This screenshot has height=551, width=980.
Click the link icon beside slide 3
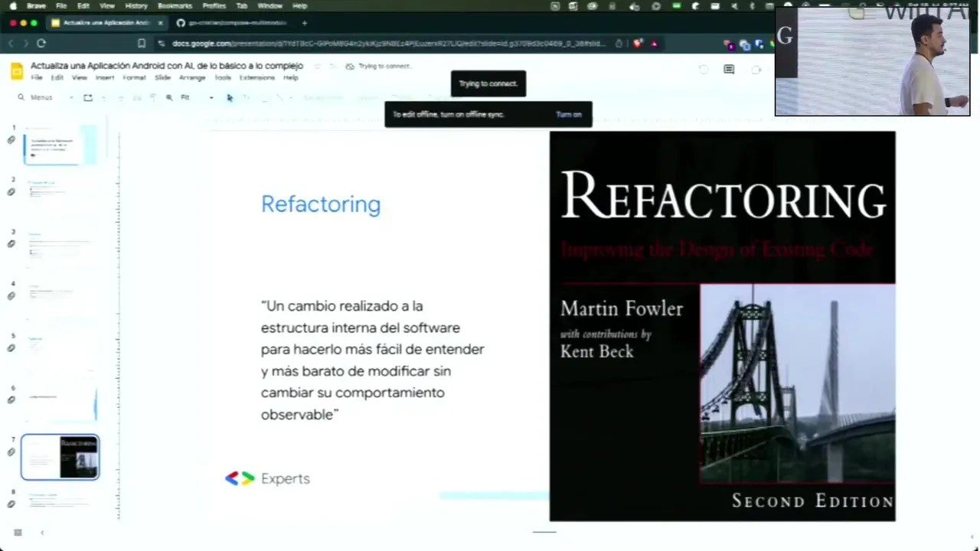11,244
